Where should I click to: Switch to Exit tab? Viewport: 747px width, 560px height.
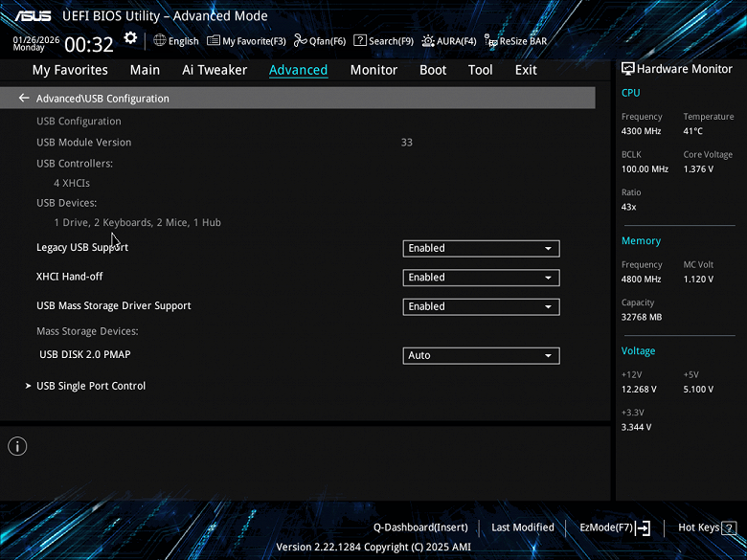pyautogui.click(x=526, y=70)
